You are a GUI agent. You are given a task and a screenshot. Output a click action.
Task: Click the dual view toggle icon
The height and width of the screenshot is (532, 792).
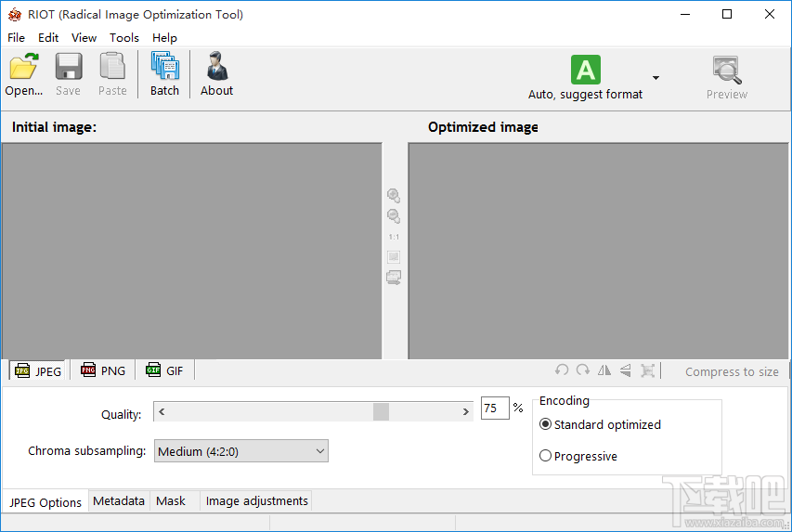394,278
